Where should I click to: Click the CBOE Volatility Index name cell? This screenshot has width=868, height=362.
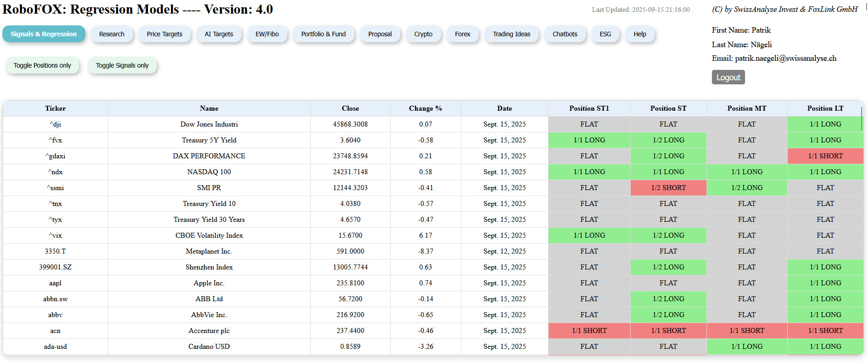[209, 235]
